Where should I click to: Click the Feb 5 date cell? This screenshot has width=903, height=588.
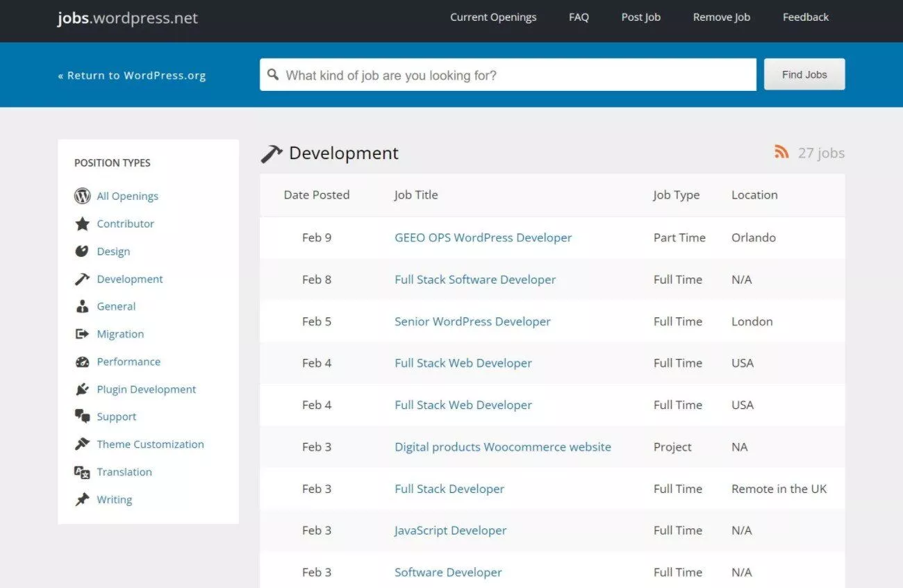[x=317, y=321]
